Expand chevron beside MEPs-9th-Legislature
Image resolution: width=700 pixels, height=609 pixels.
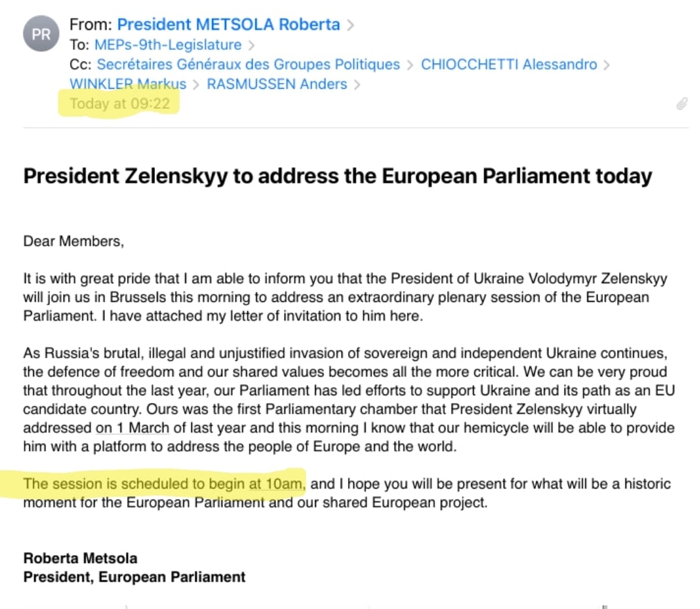click(251, 45)
